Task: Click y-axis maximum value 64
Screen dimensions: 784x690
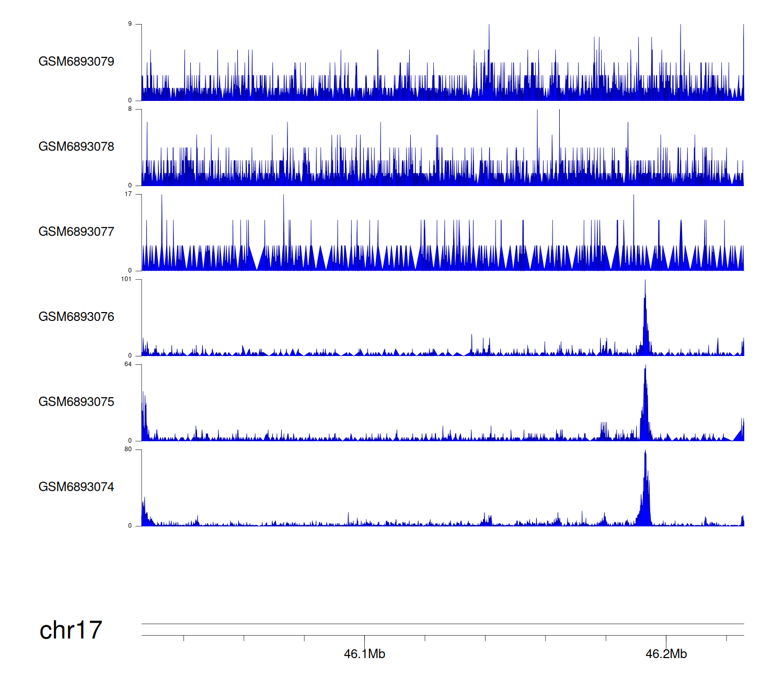Action: point(128,364)
